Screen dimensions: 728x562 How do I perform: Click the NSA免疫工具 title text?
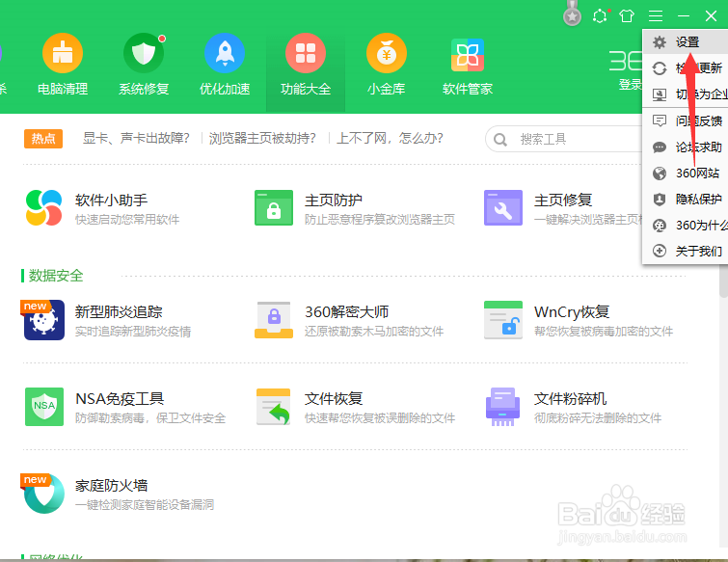tap(120, 399)
